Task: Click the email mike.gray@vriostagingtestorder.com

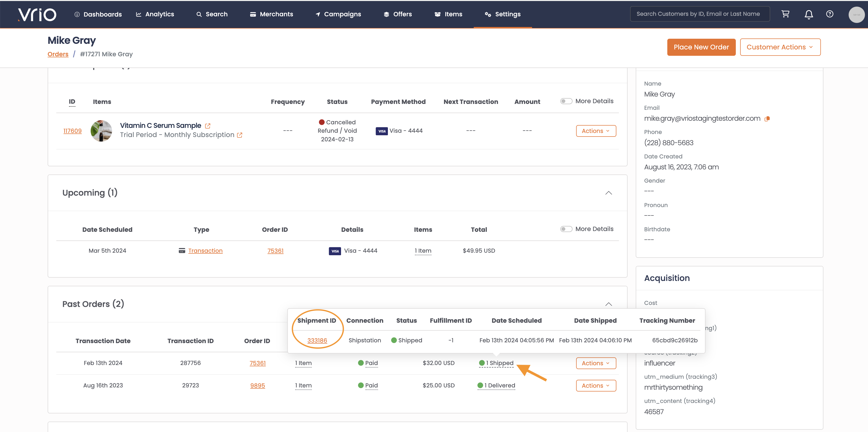Action: point(702,119)
